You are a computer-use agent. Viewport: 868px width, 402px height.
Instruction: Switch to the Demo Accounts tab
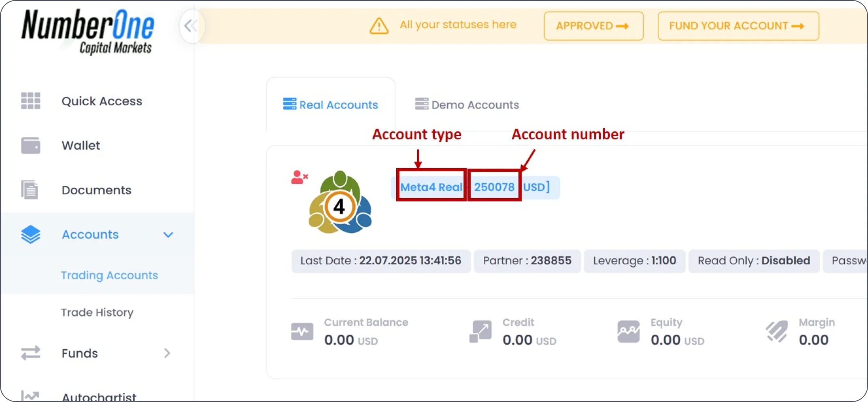pyautogui.click(x=467, y=105)
